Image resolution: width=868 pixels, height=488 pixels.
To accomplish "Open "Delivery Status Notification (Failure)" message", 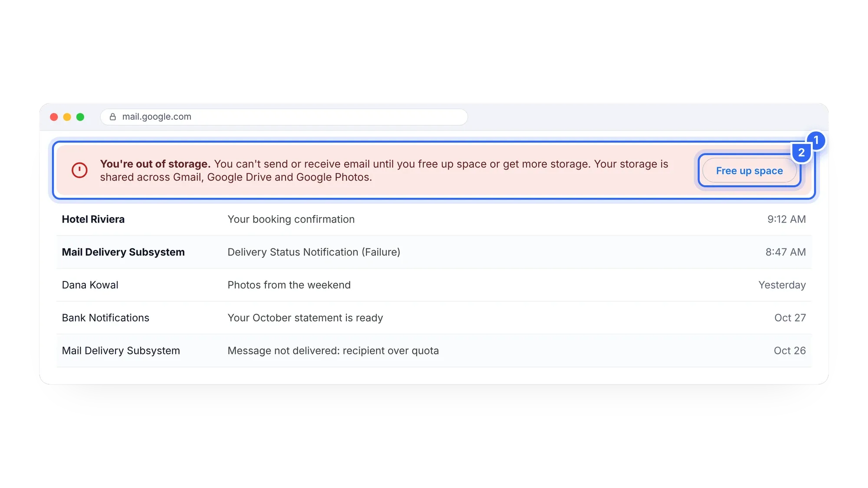I will 314,252.
